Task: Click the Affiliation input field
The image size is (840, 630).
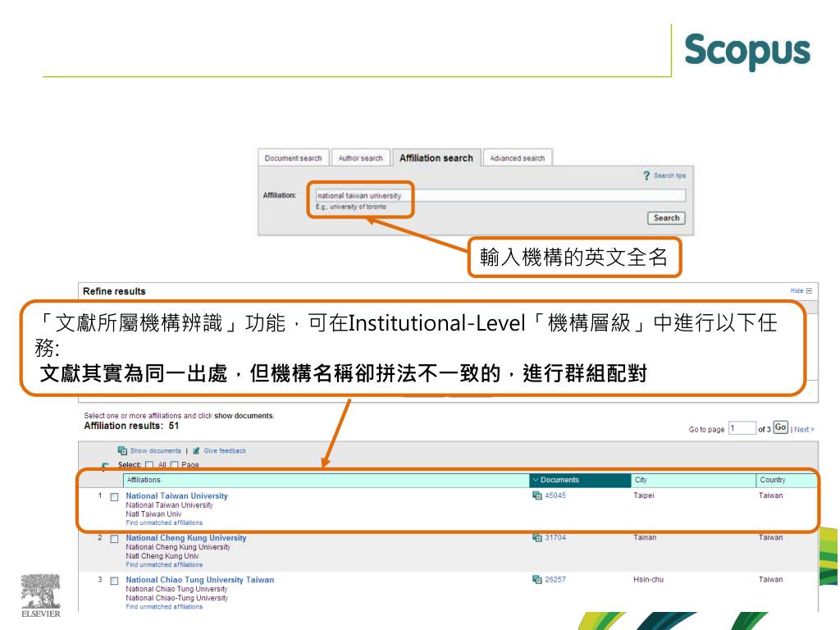Action: (x=500, y=195)
